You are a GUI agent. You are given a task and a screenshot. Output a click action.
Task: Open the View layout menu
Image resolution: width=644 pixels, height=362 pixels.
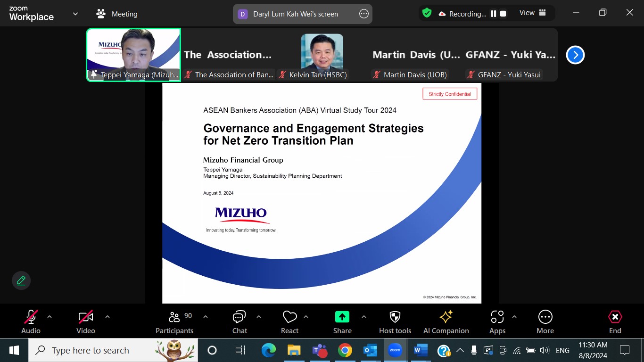pyautogui.click(x=532, y=13)
